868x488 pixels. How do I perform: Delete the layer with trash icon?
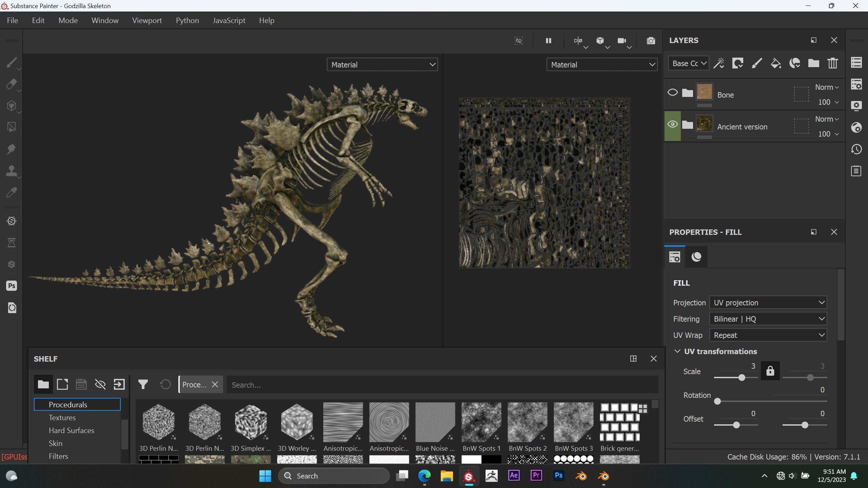833,63
